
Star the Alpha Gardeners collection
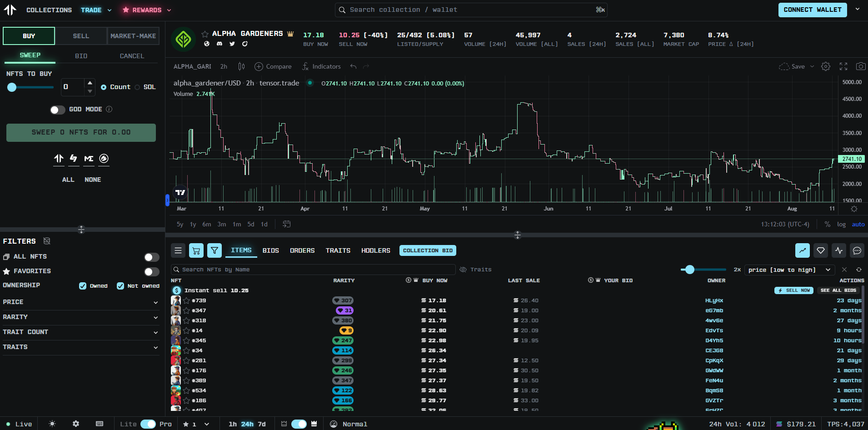pos(205,34)
